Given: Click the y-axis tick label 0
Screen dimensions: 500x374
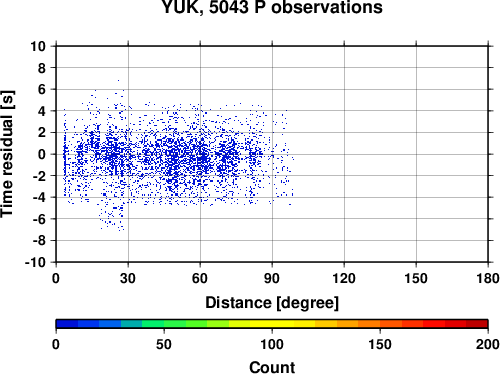Looking at the screenshot, I should pos(42,154).
